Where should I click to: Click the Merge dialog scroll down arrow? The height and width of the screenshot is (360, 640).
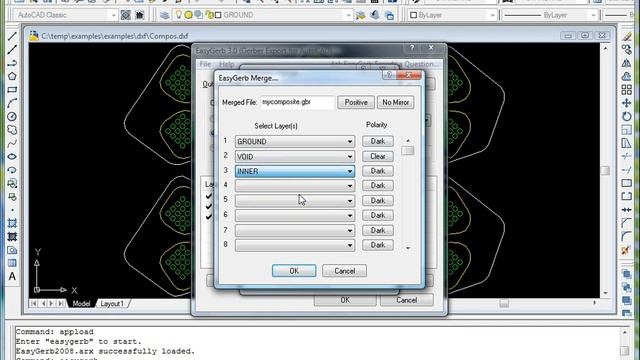point(408,248)
